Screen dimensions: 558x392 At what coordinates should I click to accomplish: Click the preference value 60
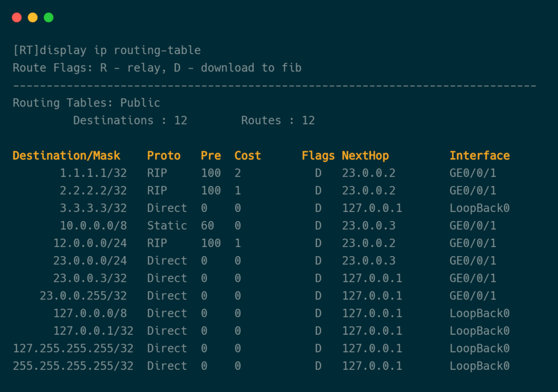coord(207,226)
